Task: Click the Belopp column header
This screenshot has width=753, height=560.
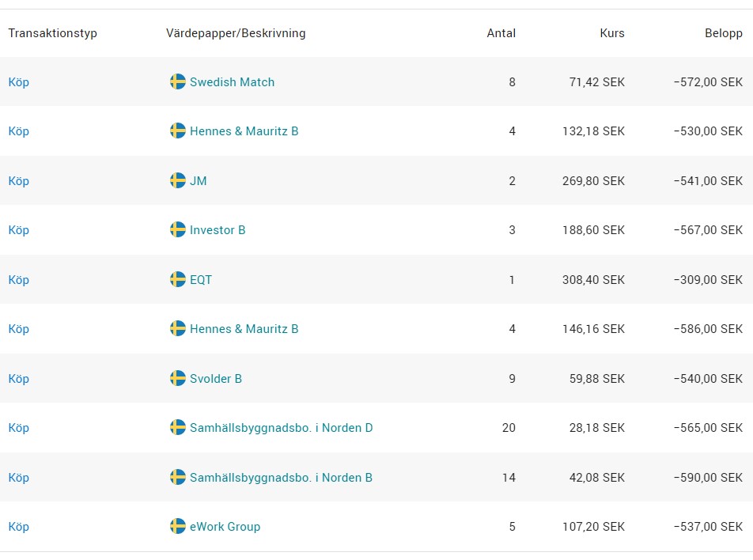Action: click(724, 33)
